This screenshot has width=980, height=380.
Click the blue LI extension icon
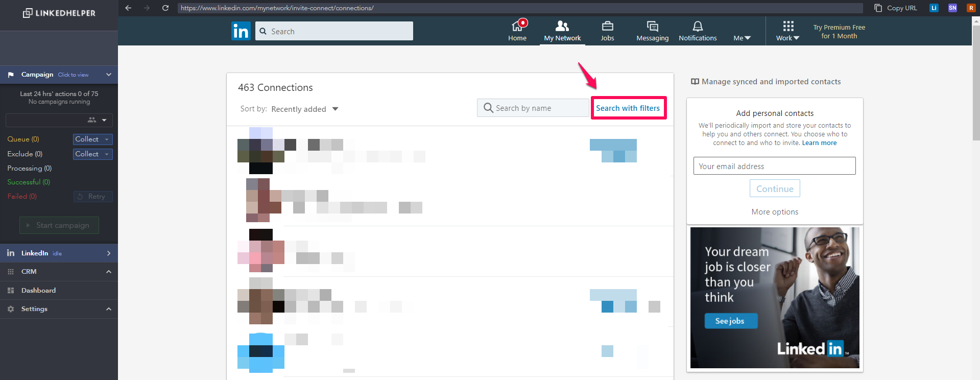pos(934,8)
